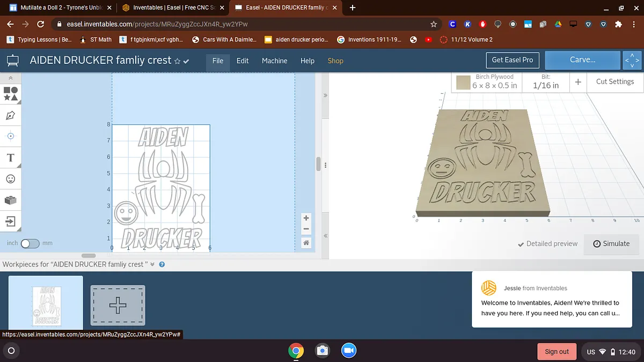Screen dimensions: 644x362
Task: Open the File menu
Action: pyautogui.click(x=217, y=61)
